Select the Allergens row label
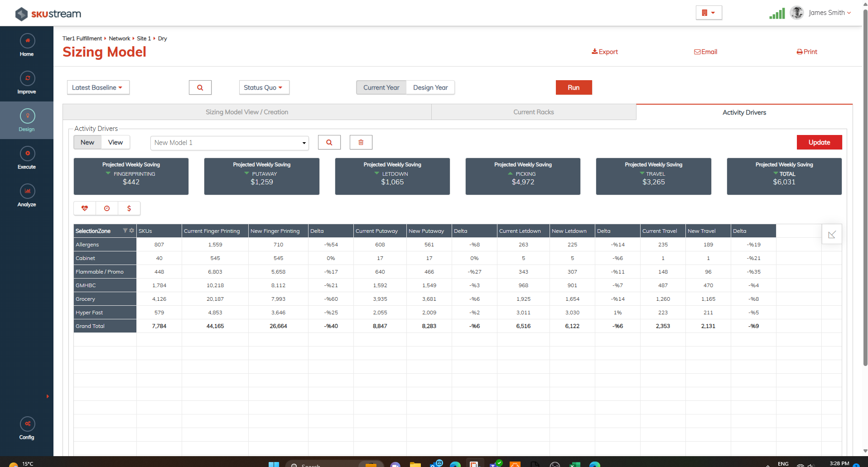Viewport: 868px width, 467px height. [x=105, y=245]
